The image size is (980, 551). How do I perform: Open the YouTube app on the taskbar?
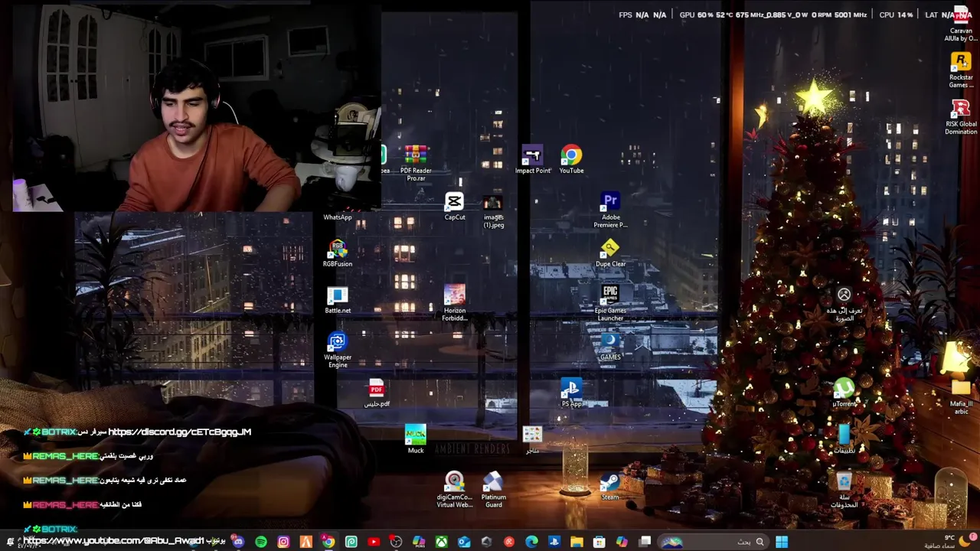tap(374, 542)
